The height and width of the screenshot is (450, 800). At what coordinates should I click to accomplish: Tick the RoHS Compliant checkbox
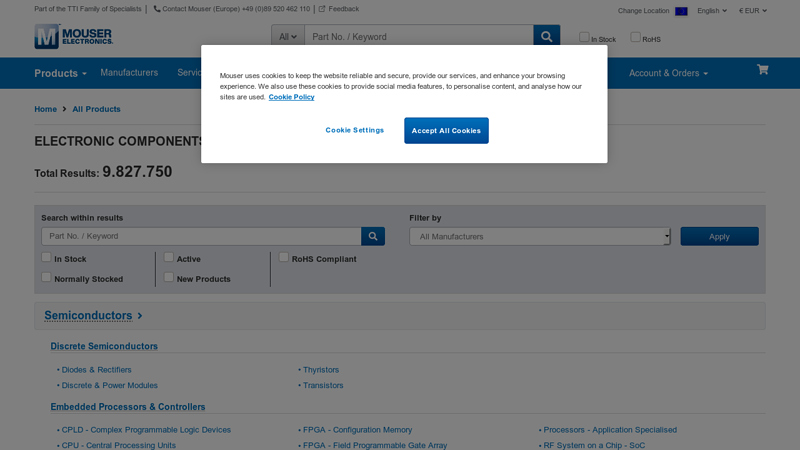(284, 257)
